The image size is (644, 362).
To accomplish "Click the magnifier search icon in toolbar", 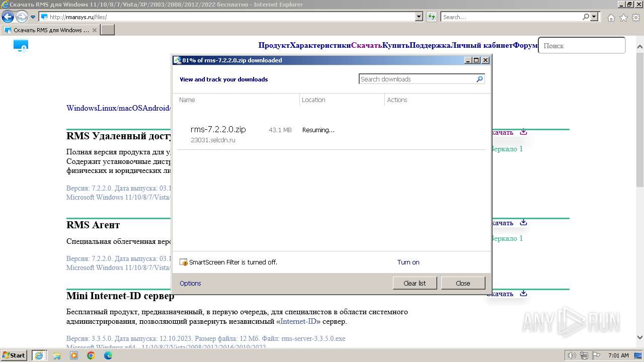I will 586,17.
